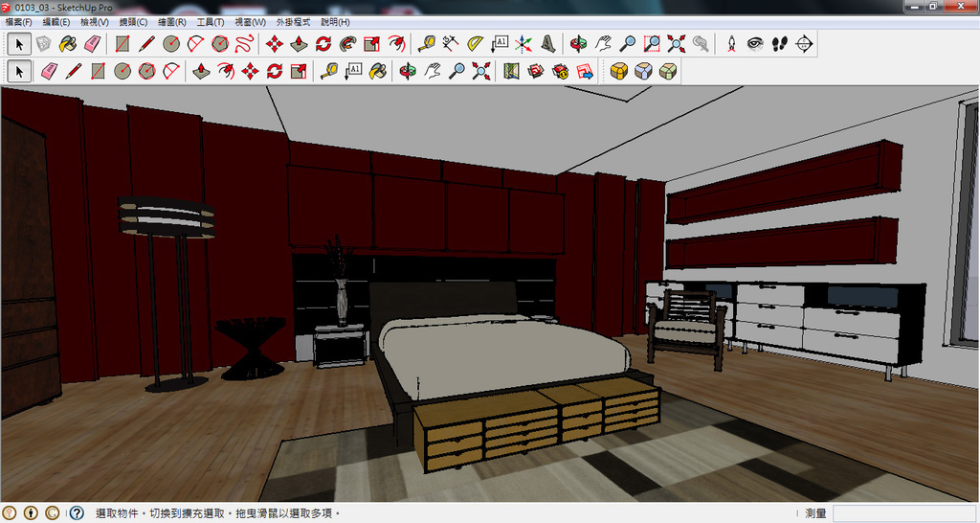
Task: Click the 測量 measurements input box
Action: pyautogui.click(x=903, y=513)
